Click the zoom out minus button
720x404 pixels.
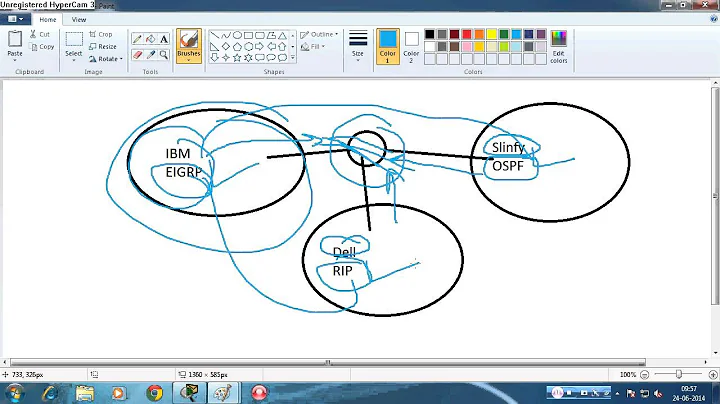644,375
